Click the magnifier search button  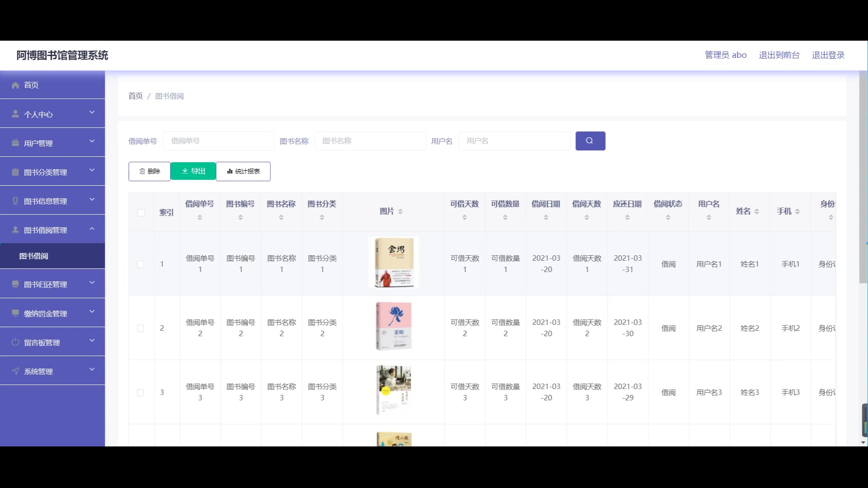[590, 141]
